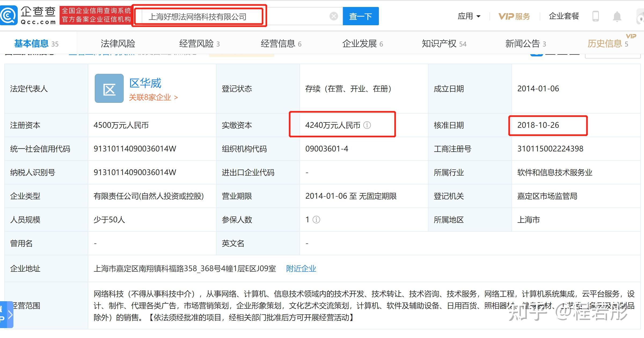Open the 历史信息 VIP tab
644x338 pixels.
pos(608,43)
